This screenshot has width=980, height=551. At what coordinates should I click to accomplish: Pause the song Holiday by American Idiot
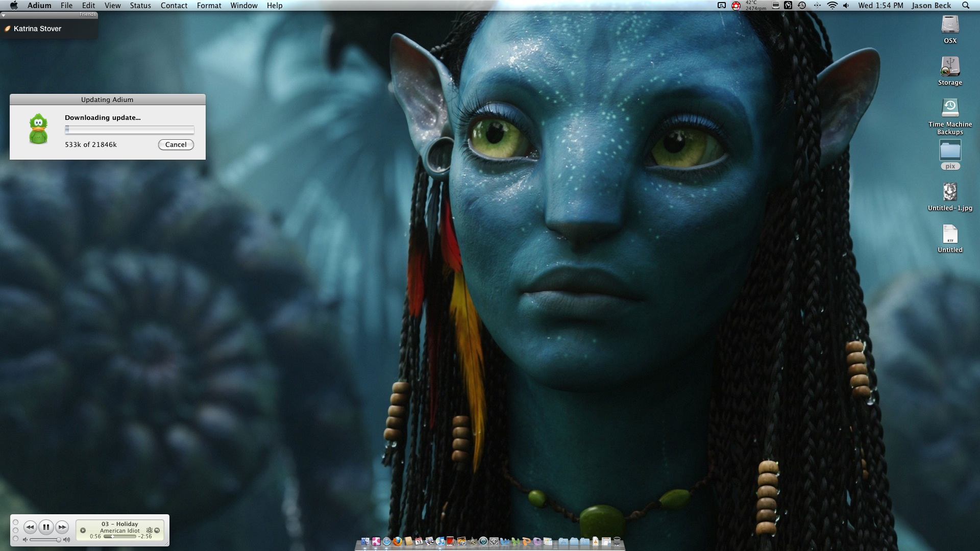(46, 527)
